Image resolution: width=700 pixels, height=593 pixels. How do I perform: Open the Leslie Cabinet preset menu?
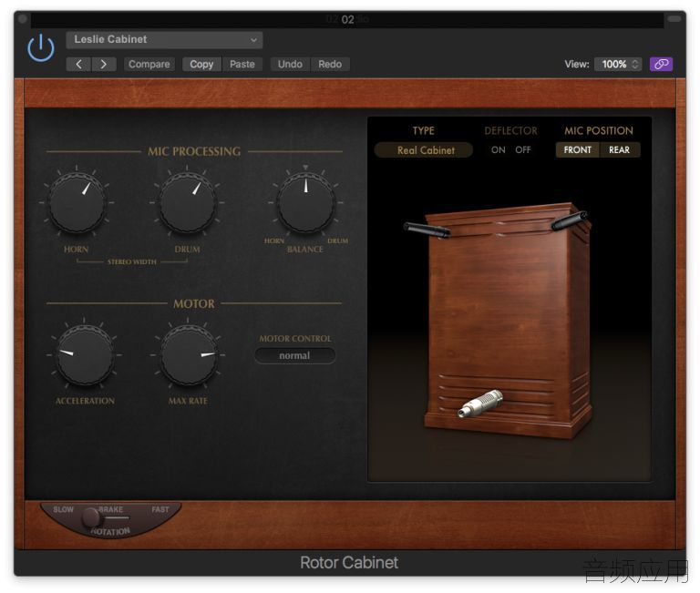[x=164, y=40]
